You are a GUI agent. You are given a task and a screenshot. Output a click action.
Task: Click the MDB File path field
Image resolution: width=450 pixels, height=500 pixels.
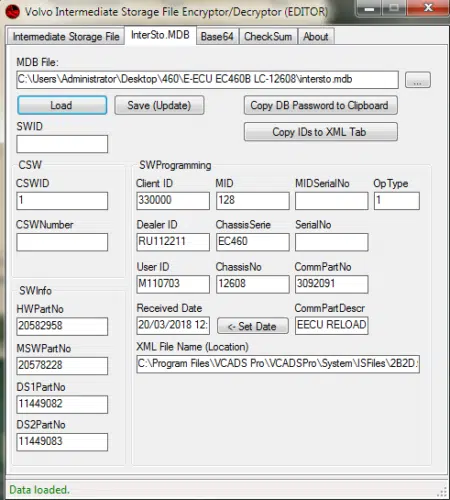[207, 79]
